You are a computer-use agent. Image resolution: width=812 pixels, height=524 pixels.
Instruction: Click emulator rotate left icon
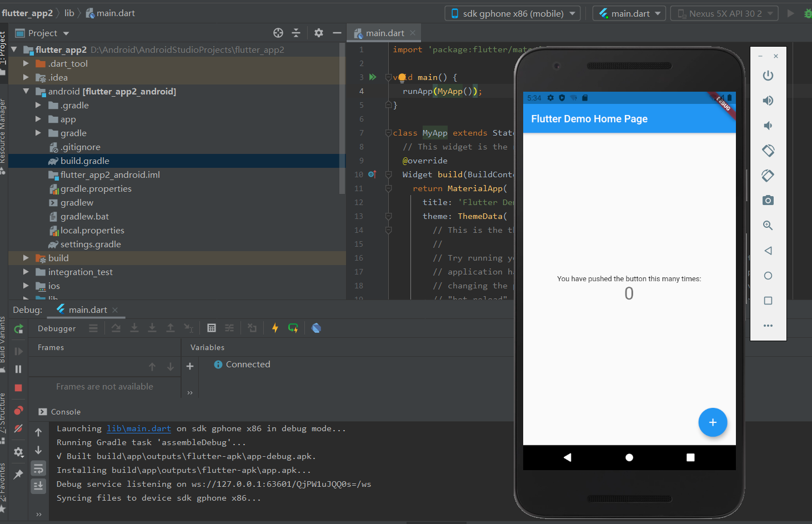pyautogui.click(x=768, y=151)
